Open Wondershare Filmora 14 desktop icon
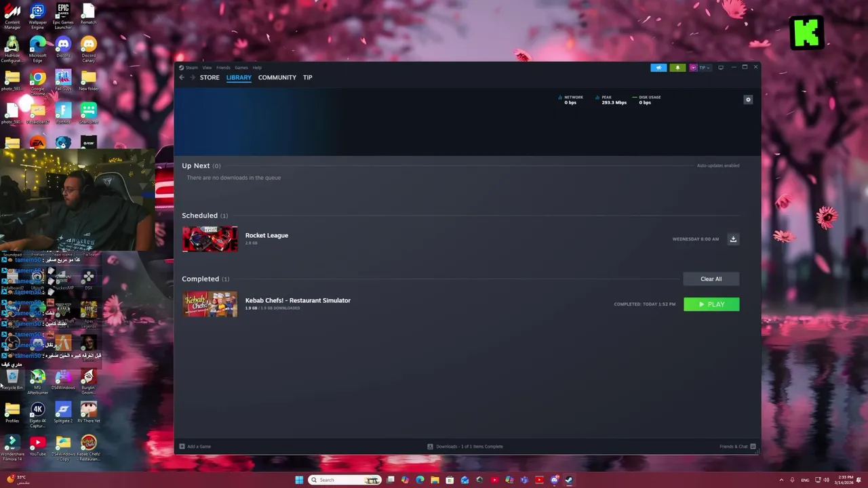 pyautogui.click(x=12, y=448)
